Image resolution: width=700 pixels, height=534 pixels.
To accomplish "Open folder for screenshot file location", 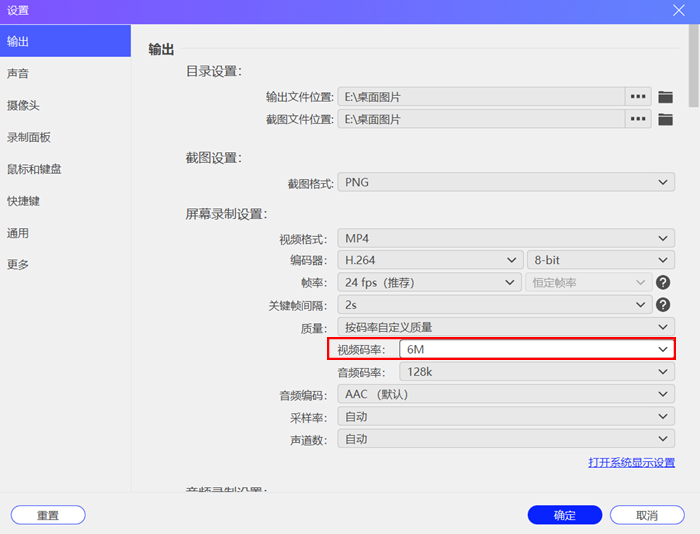I will pos(665,119).
